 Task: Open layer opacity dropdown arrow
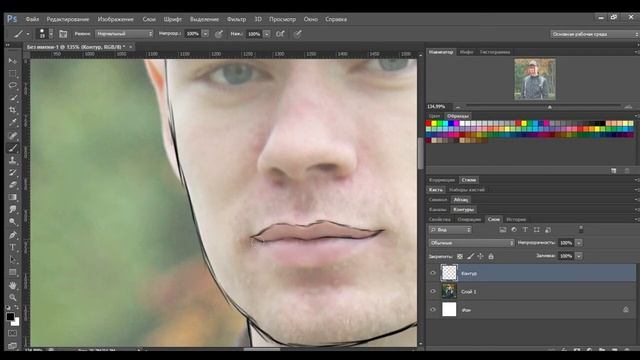[579, 243]
